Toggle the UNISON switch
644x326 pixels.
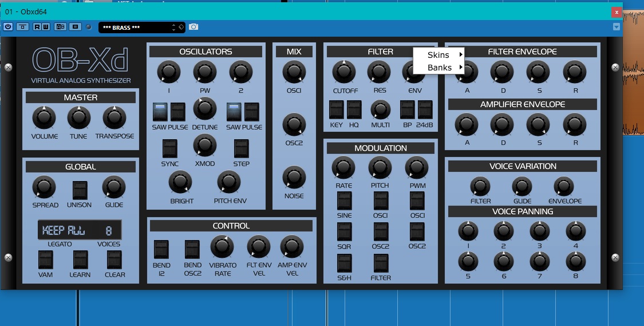[80, 190]
